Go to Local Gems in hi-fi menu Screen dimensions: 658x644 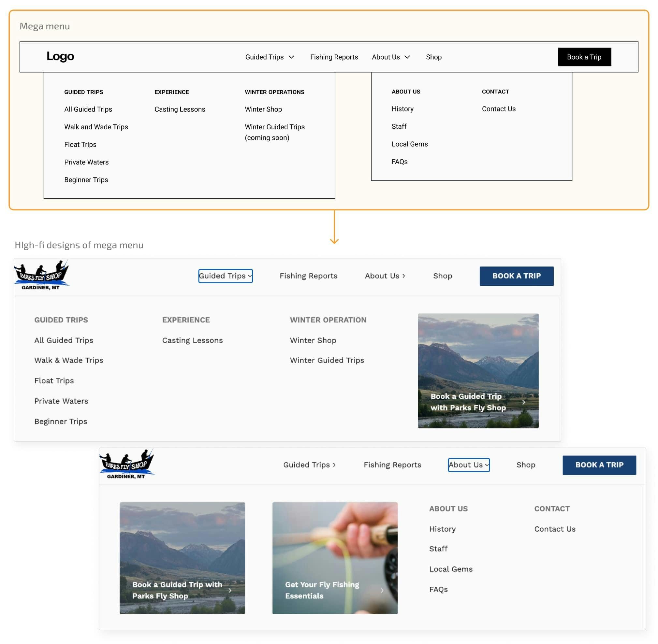click(451, 569)
